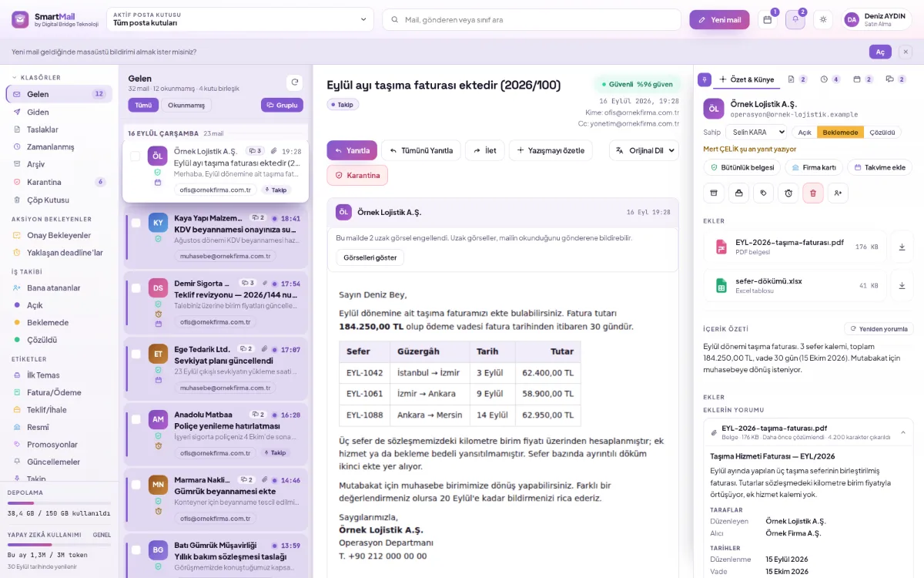Open the calendar tab in detail panel

[863, 79]
